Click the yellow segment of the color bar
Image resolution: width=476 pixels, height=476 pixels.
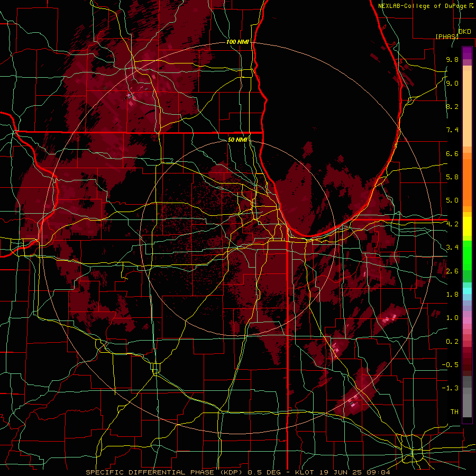click(x=467, y=226)
